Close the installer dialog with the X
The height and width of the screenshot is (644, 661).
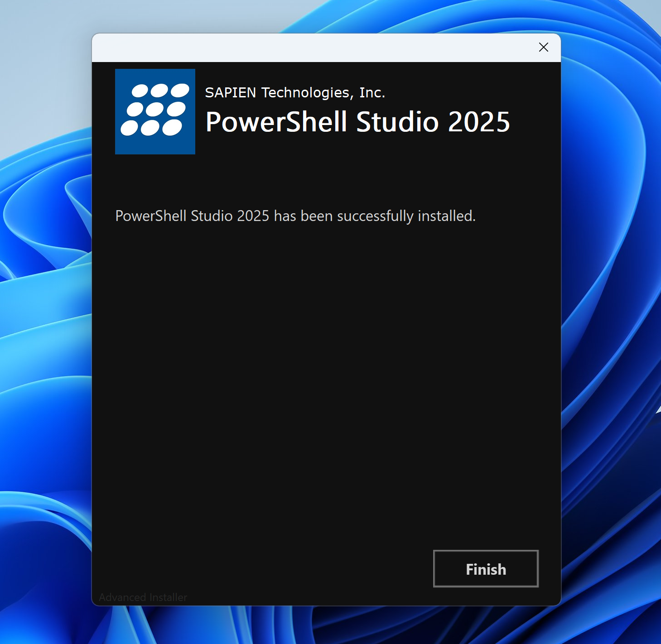click(x=543, y=47)
